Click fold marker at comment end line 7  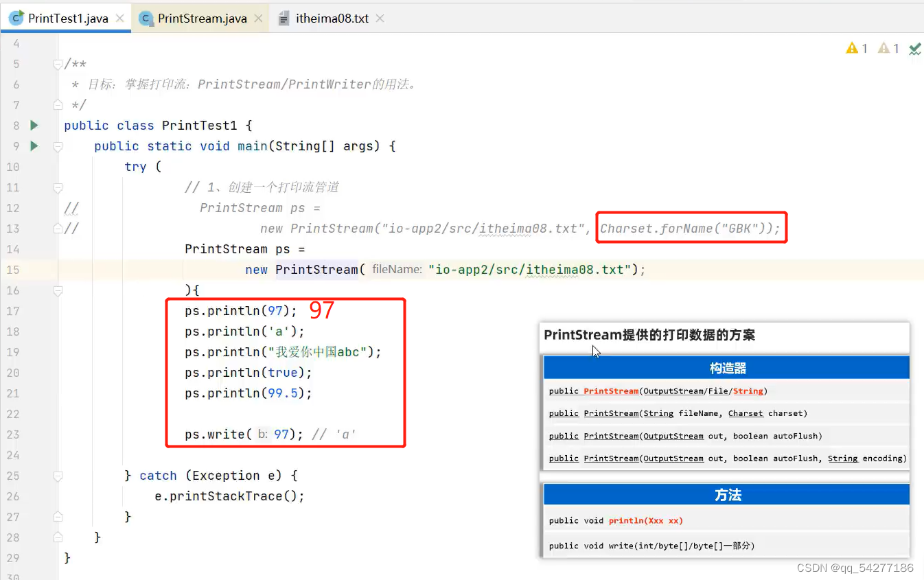click(58, 105)
